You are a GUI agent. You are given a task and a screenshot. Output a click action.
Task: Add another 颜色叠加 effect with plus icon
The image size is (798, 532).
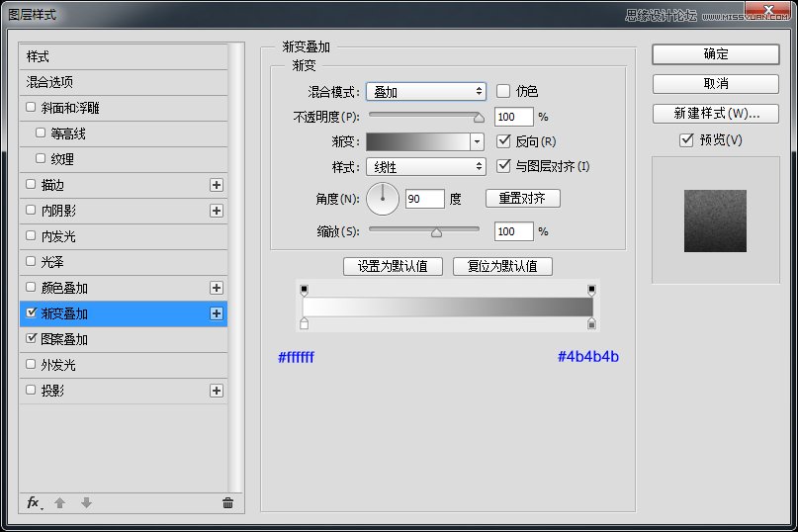[217, 288]
